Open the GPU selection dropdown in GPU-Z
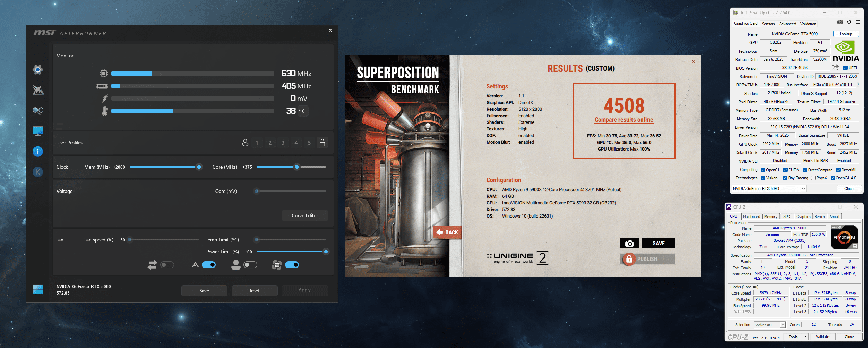 [769, 189]
